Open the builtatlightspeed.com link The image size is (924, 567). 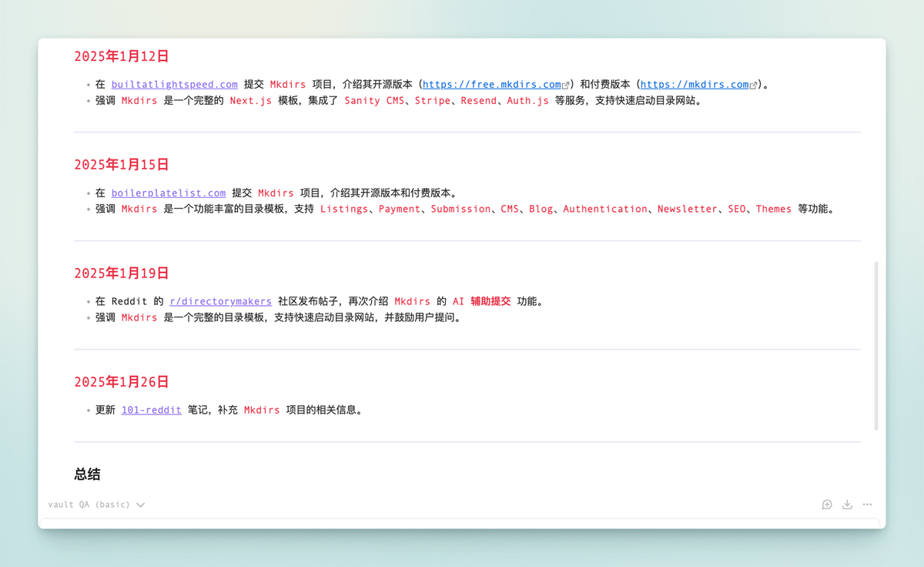pyautogui.click(x=174, y=85)
